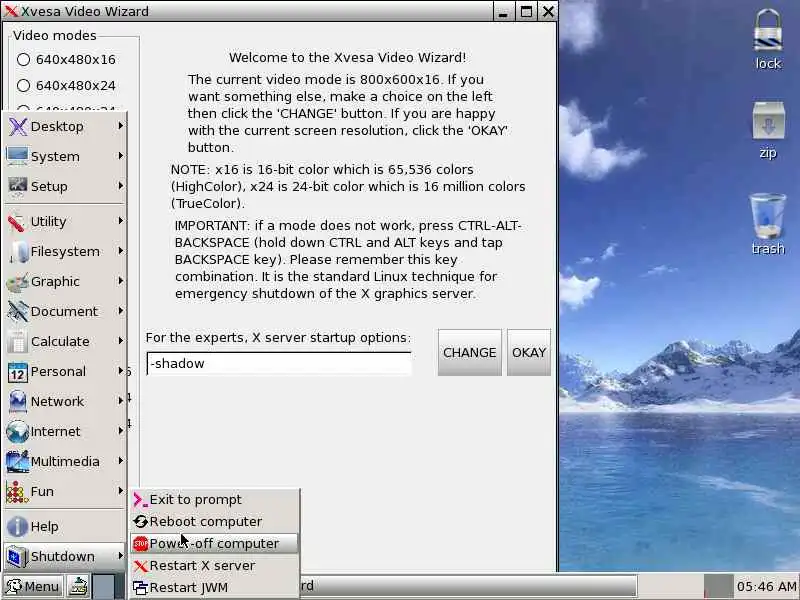Click the Network menu icon

click(17, 402)
